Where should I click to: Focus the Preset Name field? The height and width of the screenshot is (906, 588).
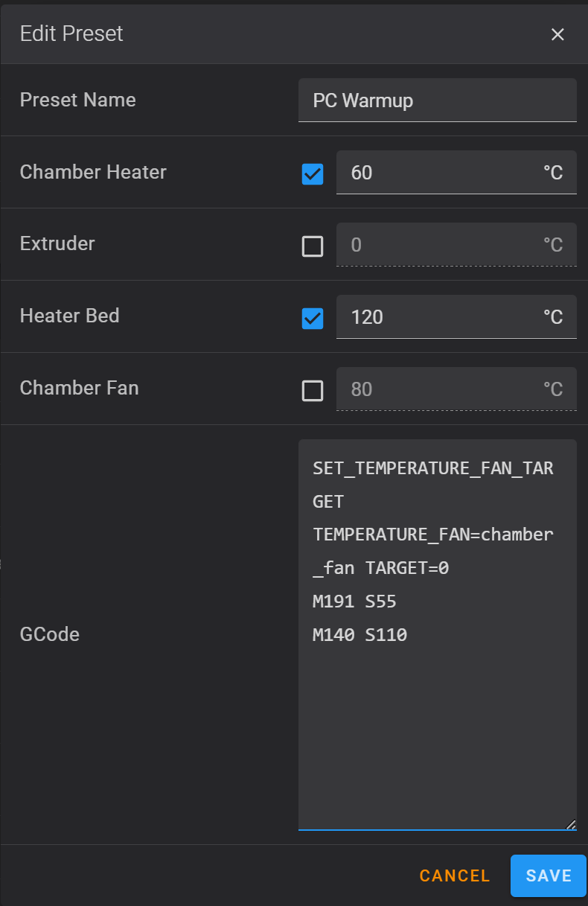[x=438, y=100]
